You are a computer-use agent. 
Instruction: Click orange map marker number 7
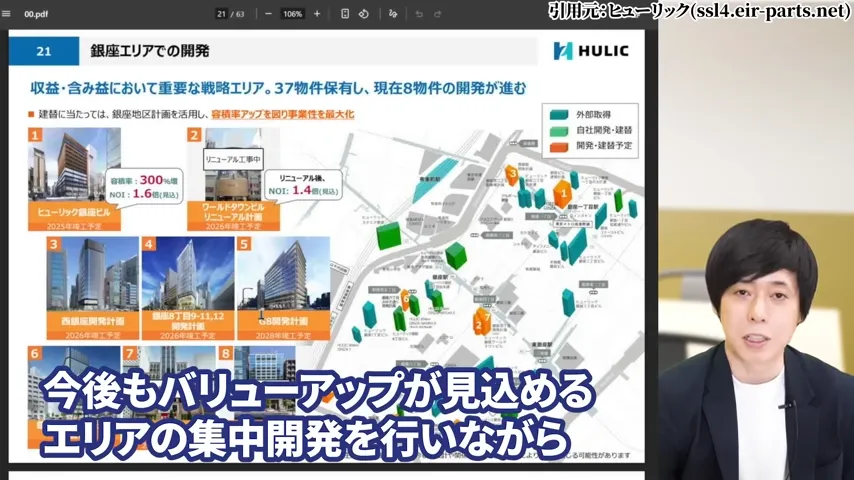(x=486, y=317)
